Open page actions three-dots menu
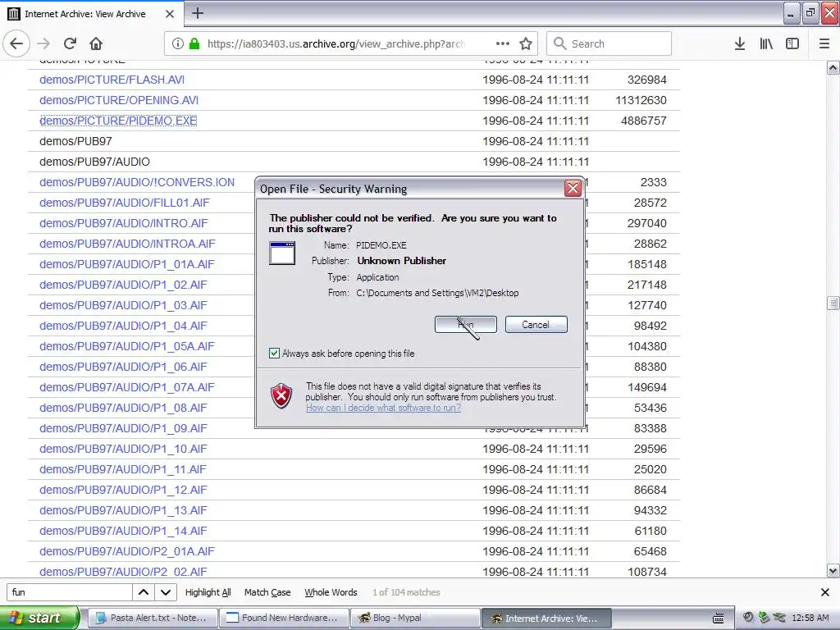The image size is (840, 630). (503, 43)
